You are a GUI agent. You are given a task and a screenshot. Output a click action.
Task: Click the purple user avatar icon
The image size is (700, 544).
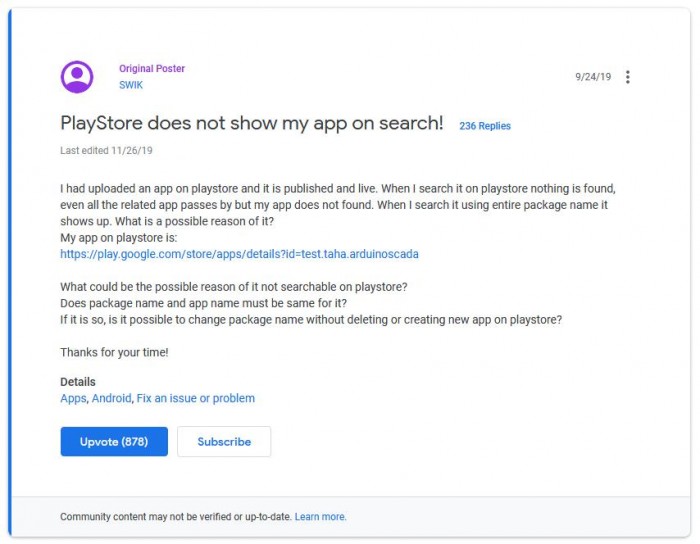(x=77, y=77)
